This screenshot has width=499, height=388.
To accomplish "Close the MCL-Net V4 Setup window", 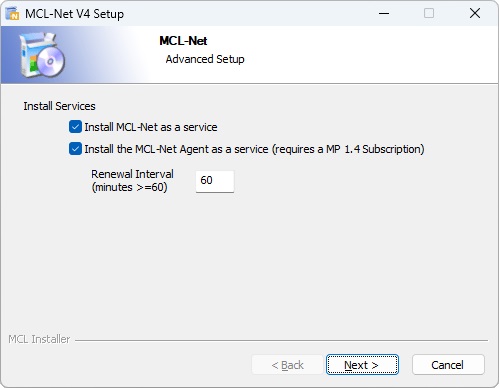I will point(475,14).
